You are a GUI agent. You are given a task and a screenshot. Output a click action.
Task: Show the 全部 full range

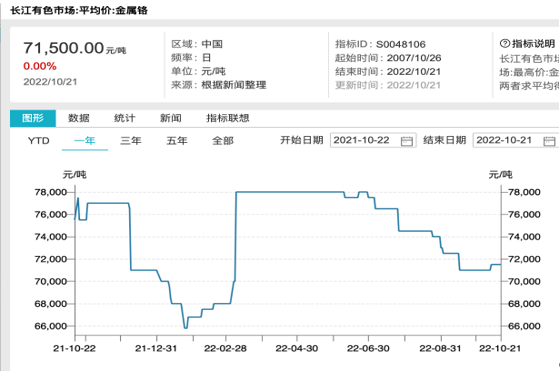pyautogui.click(x=222, y=141)
